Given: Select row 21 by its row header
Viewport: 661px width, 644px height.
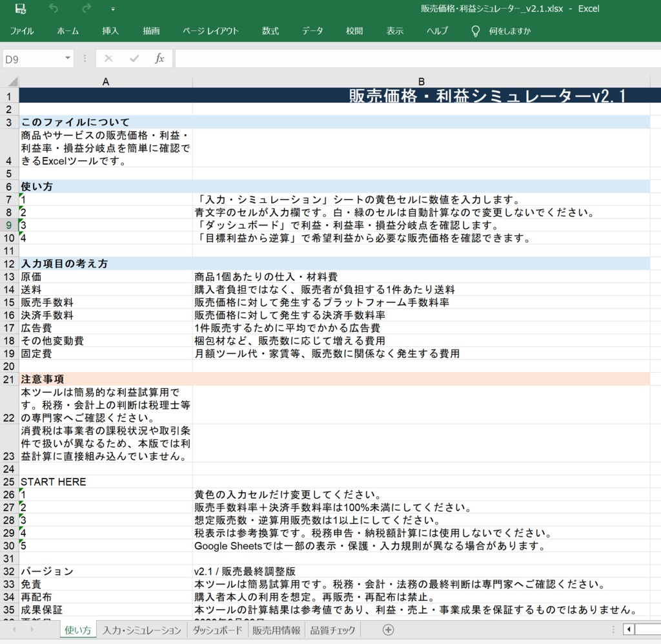Looking at the screenshot, I should pyautogui.click(x=9, y=379).
